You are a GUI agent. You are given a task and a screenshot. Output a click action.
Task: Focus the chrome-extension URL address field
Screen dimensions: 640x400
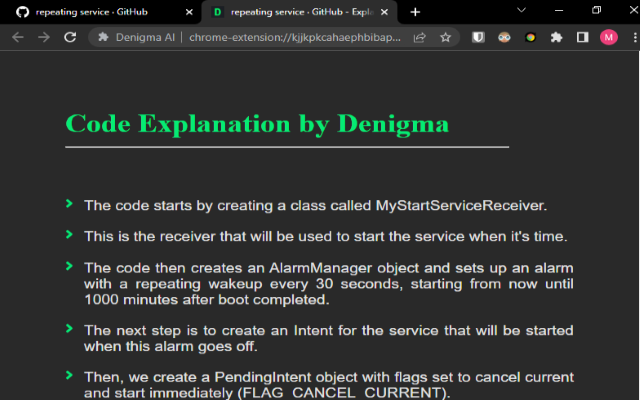click(295, 38)
